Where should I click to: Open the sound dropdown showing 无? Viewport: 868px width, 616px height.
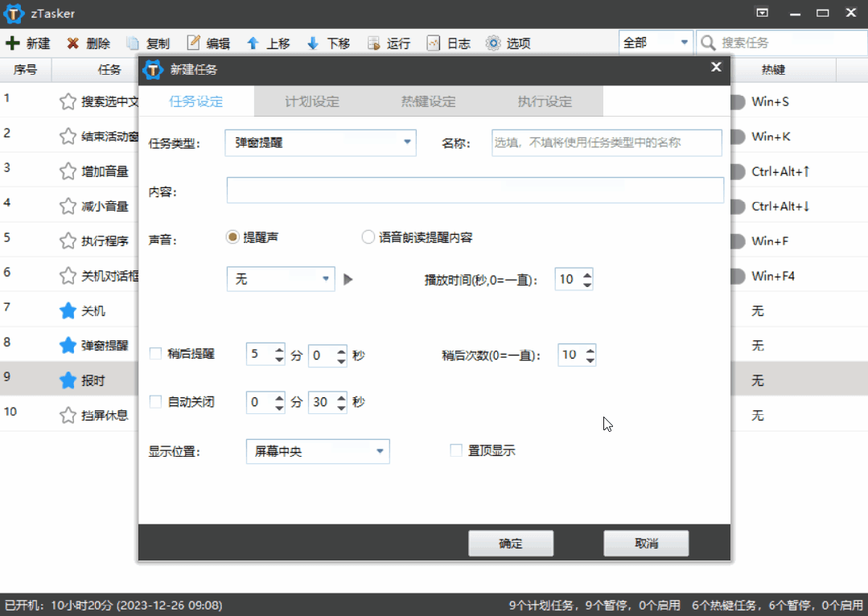(x=281, y=280)
